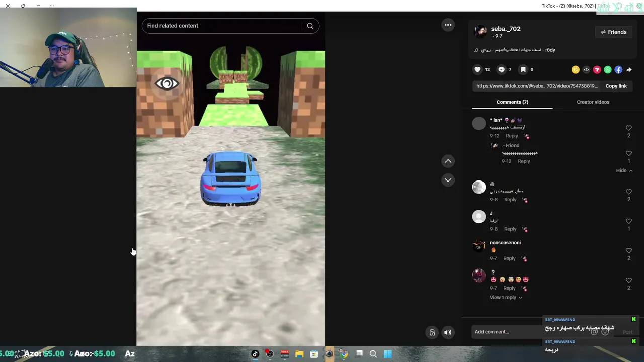This screenshot has height=362, width=644.
Task: Open the Windows Start button
Action: [388, 354]
